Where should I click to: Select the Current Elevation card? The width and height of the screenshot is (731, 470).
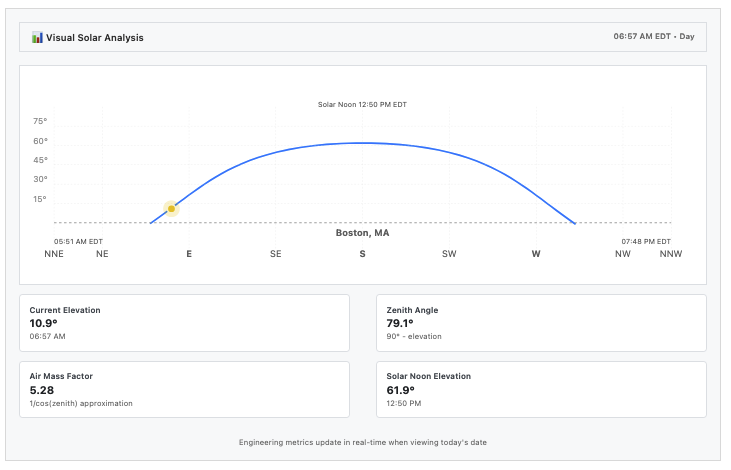185,323
